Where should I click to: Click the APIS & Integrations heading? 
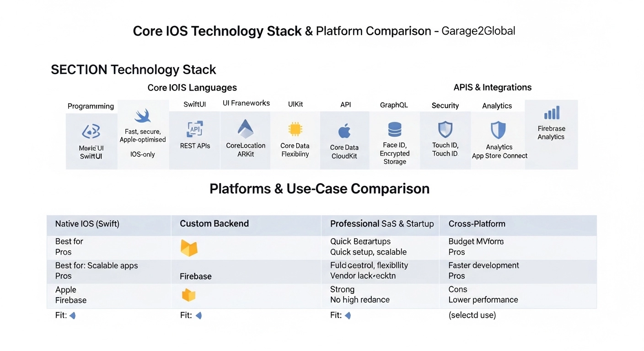pos(492,87)
